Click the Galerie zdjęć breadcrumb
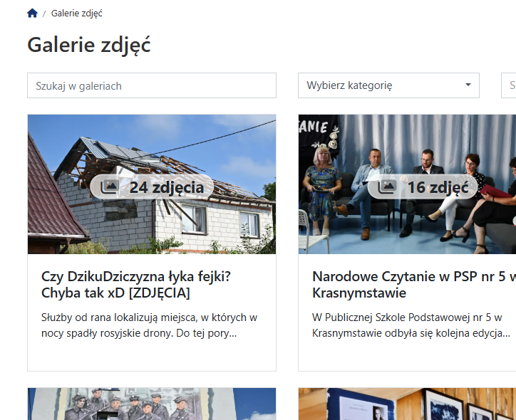 click(x=77, y=14)
